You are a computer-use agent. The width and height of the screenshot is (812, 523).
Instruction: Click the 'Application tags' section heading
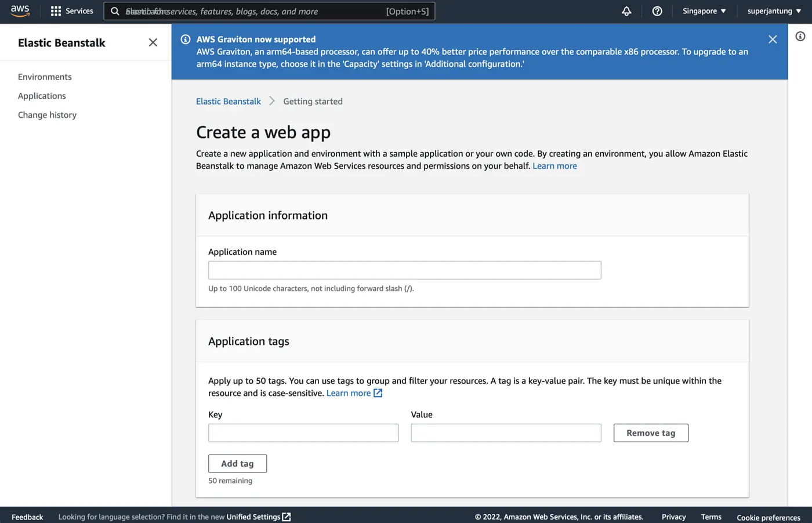(x=249, y=341)
